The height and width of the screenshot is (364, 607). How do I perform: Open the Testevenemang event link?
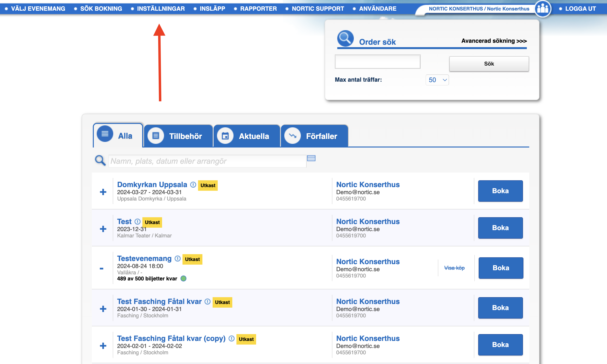144,258
